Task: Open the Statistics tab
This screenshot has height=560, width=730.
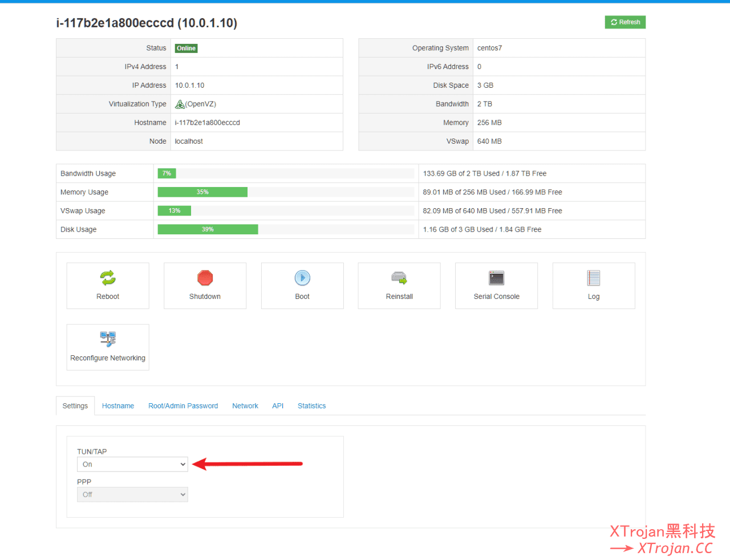Action: coord(312,406)
